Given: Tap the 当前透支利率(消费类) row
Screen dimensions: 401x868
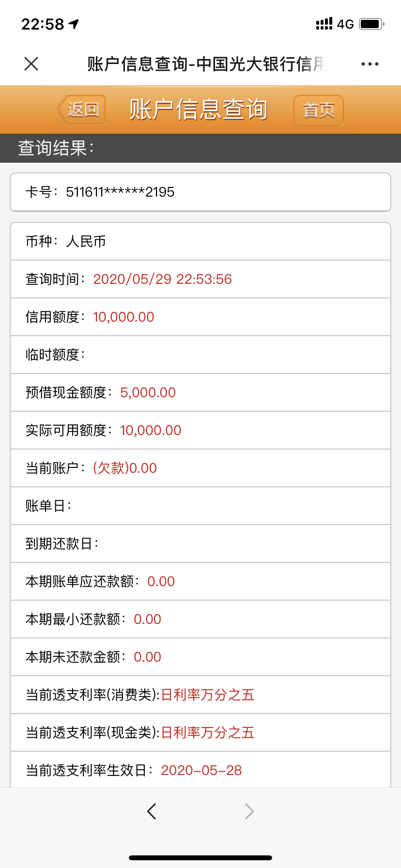Looking at the screenshot, I should (x=200, y=695).
